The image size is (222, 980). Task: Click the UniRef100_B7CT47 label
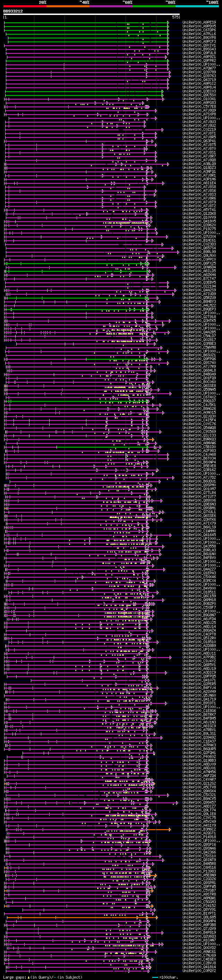[199, 279]
